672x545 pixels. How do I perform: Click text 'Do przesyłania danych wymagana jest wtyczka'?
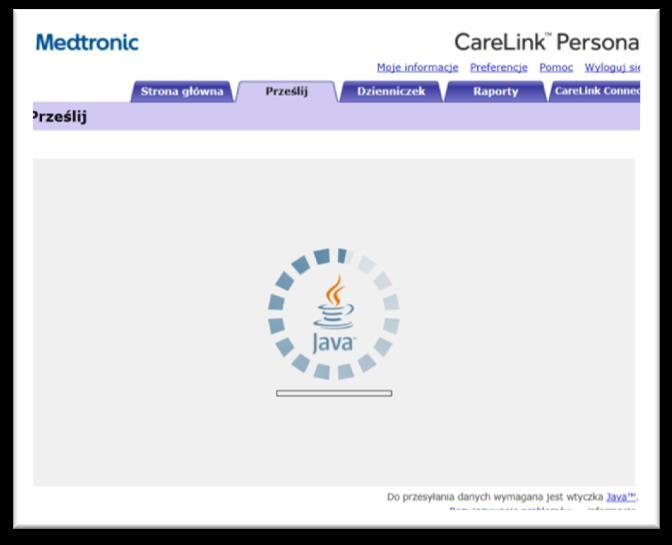(495, 497)
